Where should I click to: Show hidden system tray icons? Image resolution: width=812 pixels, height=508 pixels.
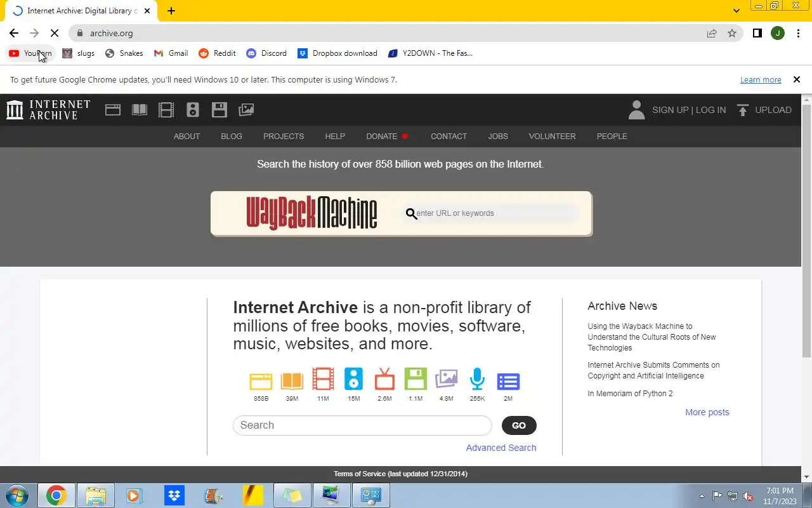point(702,496)
